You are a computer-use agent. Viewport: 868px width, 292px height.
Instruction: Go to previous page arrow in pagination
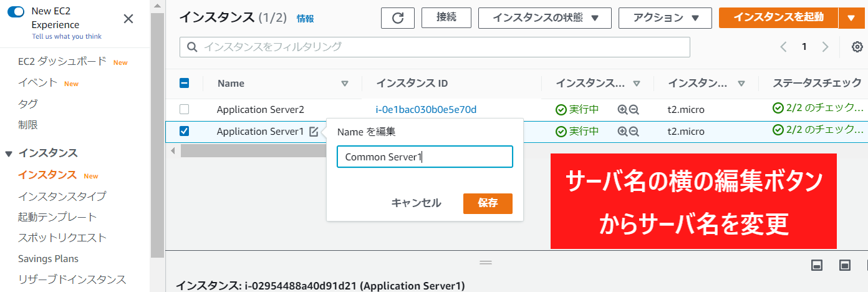(x=784, y=47)
